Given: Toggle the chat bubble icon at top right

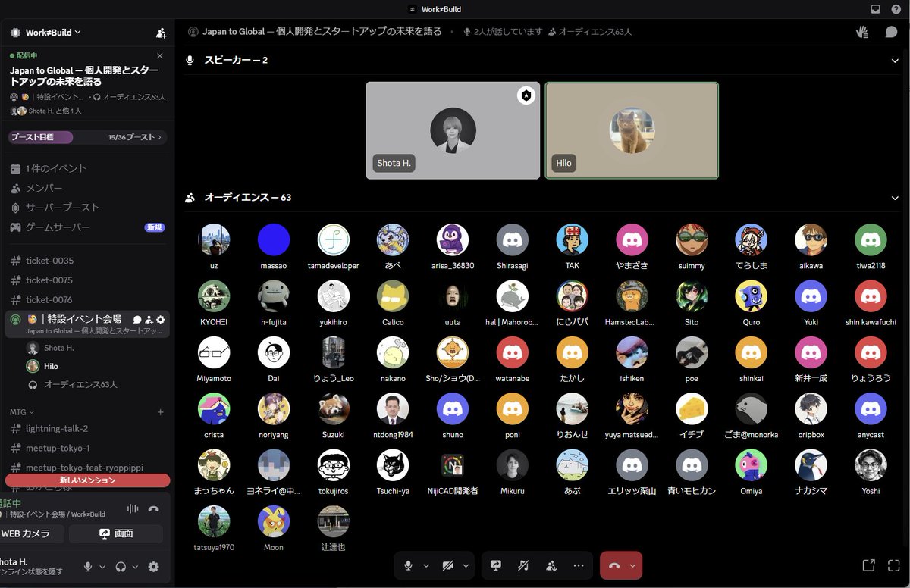Looking at the screenshot, I should pos(892,31).
